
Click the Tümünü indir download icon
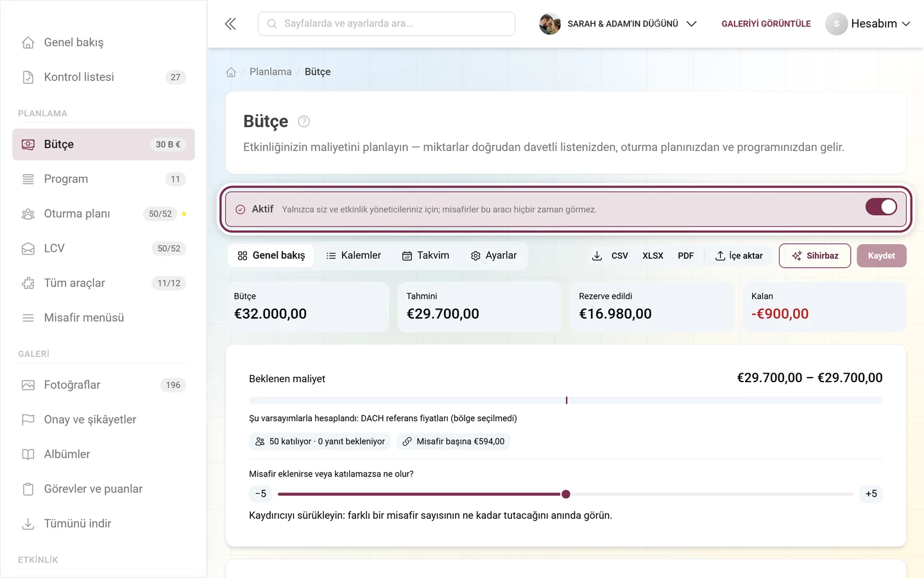click(28, 524)
